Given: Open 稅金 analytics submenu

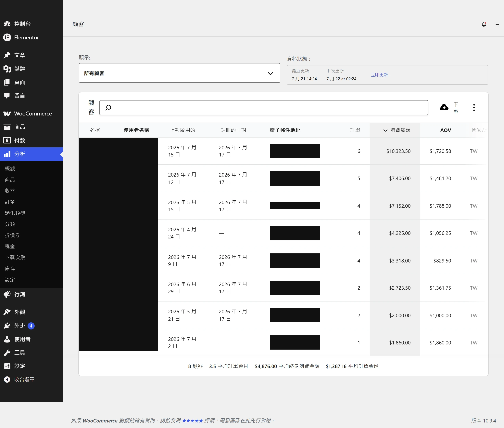Looking at the screenshot, I should (10, 246).
